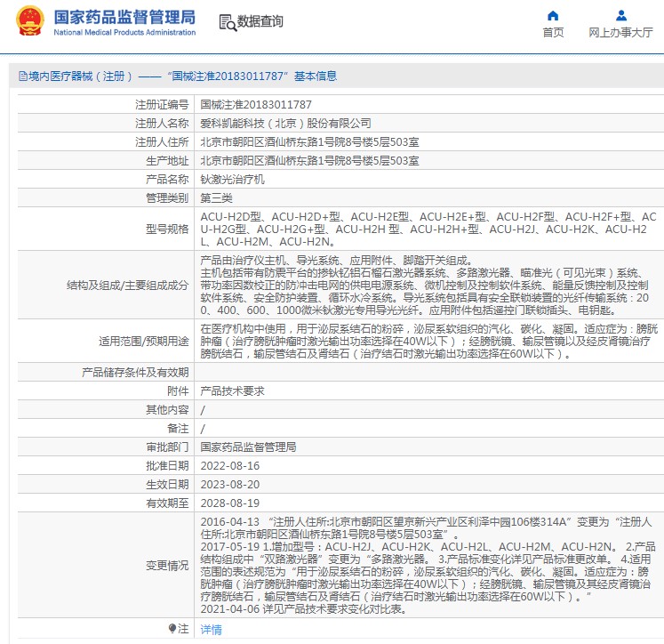Viewport: 664px width, 644px height.
Task: Click the 产品储存条件及有效期 label
Action: pos(135,373)
